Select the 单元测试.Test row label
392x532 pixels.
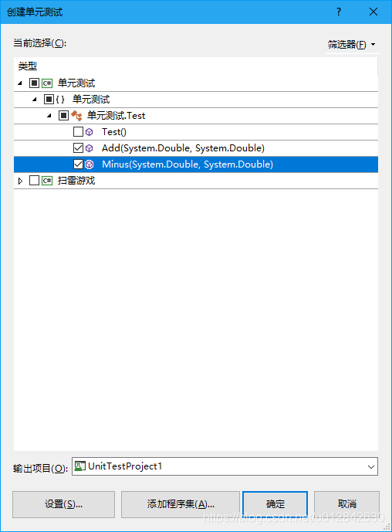click(x=116, y=115)
